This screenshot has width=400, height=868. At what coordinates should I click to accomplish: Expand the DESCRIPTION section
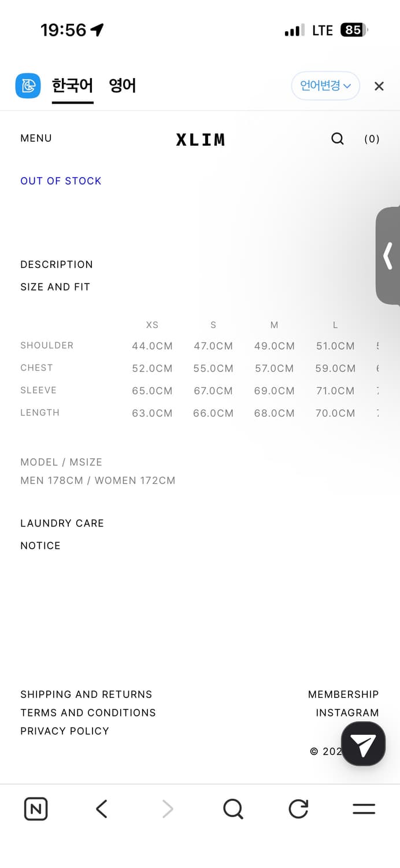(x=57, y=264)
